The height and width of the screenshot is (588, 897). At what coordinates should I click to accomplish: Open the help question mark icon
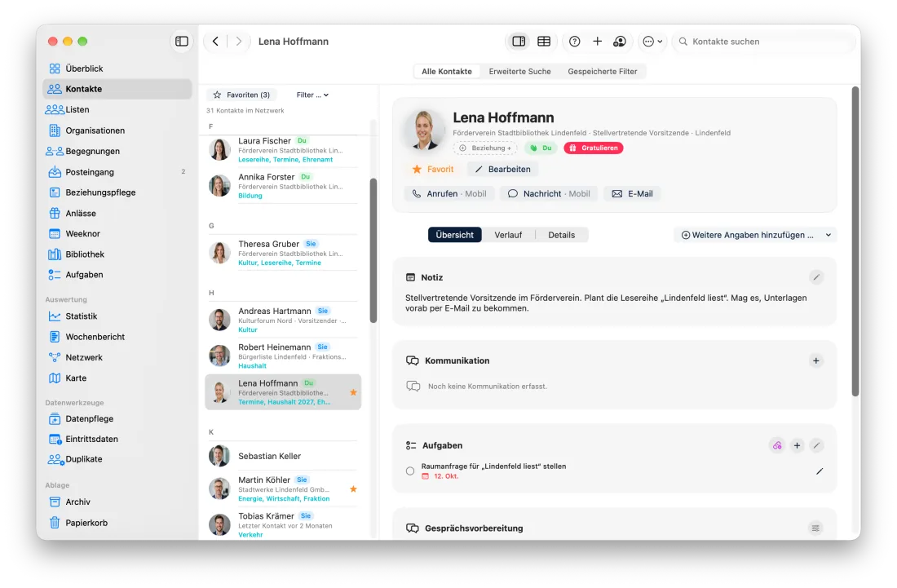click(574, 41)
